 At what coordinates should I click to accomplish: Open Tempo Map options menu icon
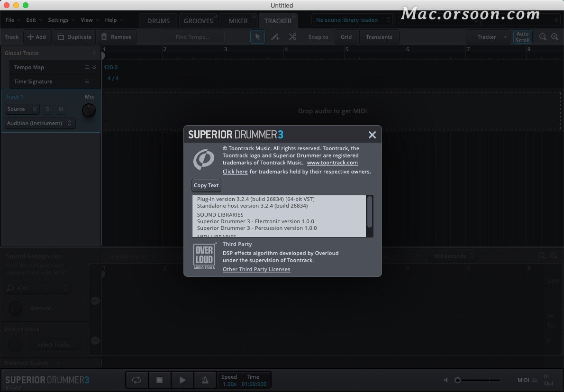point(87,67)
